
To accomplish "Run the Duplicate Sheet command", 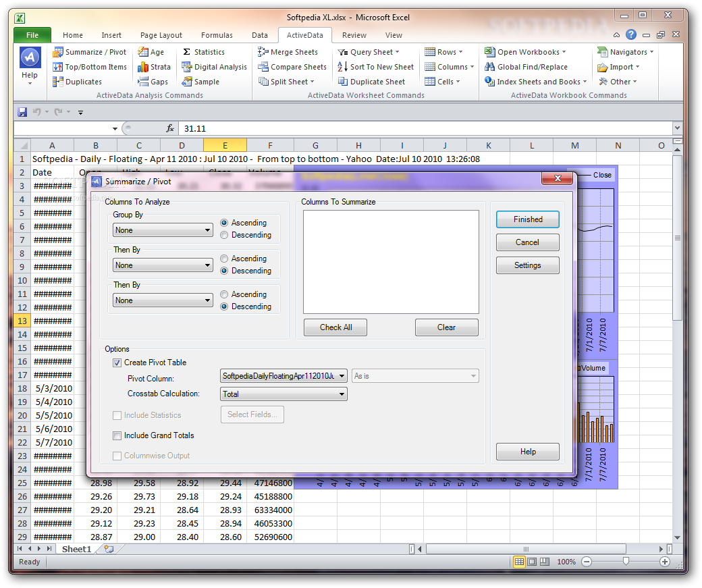I will pyautogui.click(x=371, y=82).
